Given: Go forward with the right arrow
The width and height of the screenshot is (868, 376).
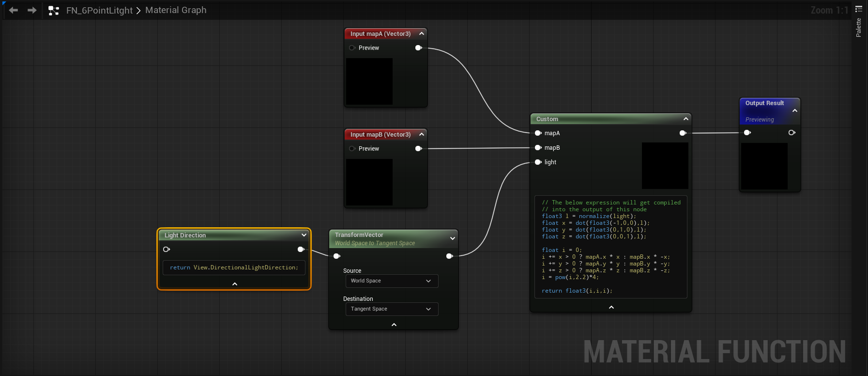Looking at the screenshot, I should tap(32, 10).
